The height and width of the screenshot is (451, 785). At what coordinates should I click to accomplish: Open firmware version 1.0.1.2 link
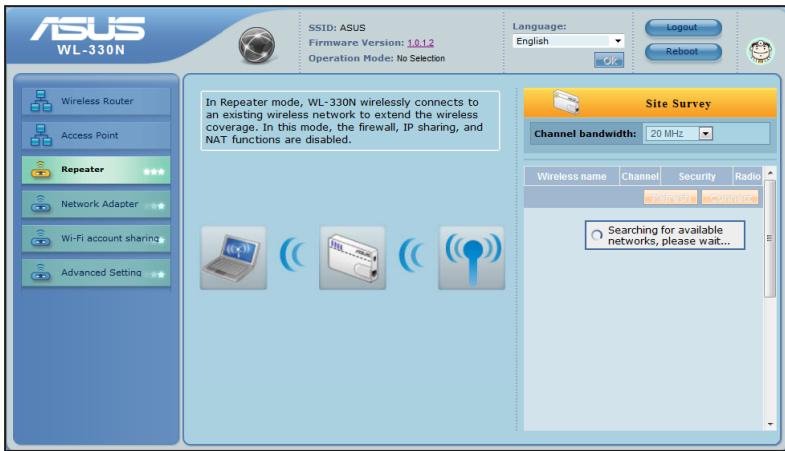[x=421, y=43]
